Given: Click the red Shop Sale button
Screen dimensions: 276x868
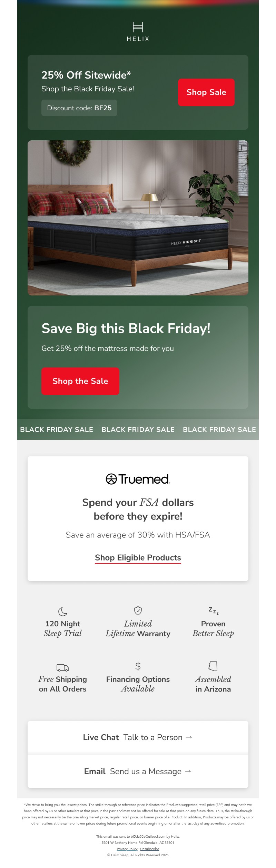Looking at the screenshot, I should coord(206,92).
